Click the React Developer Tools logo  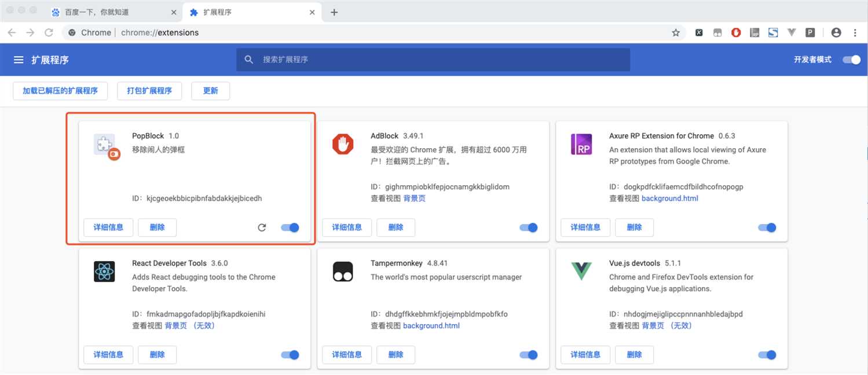tap(104, 271)
